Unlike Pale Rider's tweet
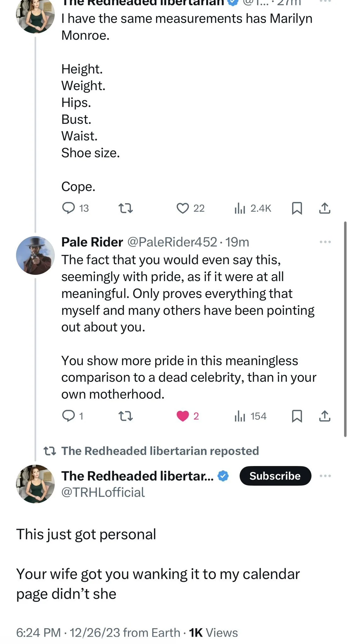This screenshot has height=644, width=349. click(183, 416)
